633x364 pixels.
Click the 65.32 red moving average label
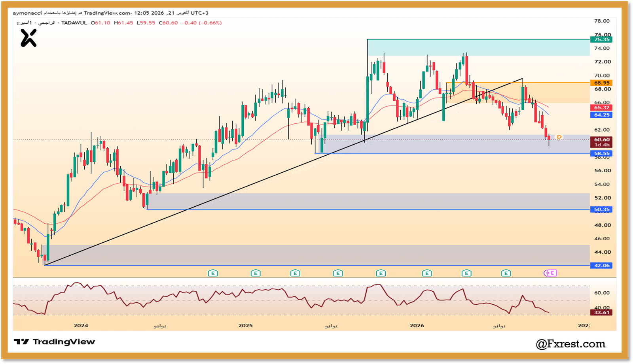(601, 108)
